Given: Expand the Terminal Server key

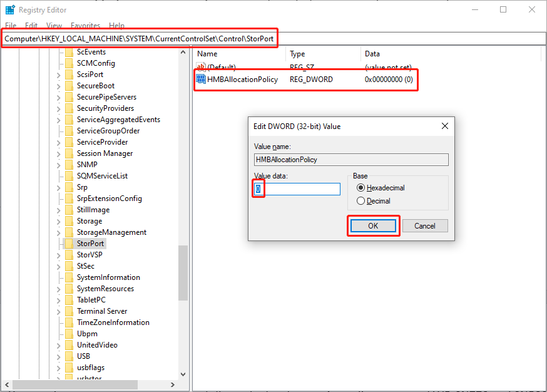Looking at the screenshot, I should (x=59, y=312).
